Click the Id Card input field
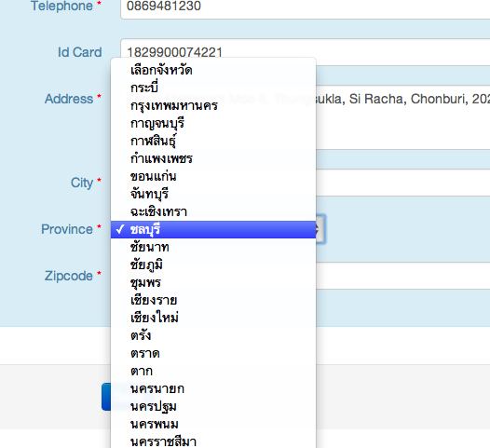The height and width of the screenshot is (448, 490). [x=305, y=52]
